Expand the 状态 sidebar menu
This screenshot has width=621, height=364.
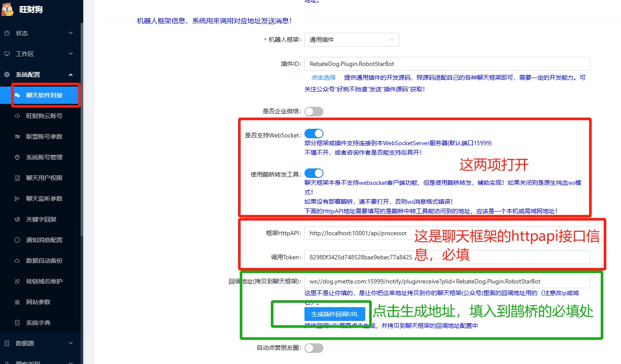[x=39, y=33]
